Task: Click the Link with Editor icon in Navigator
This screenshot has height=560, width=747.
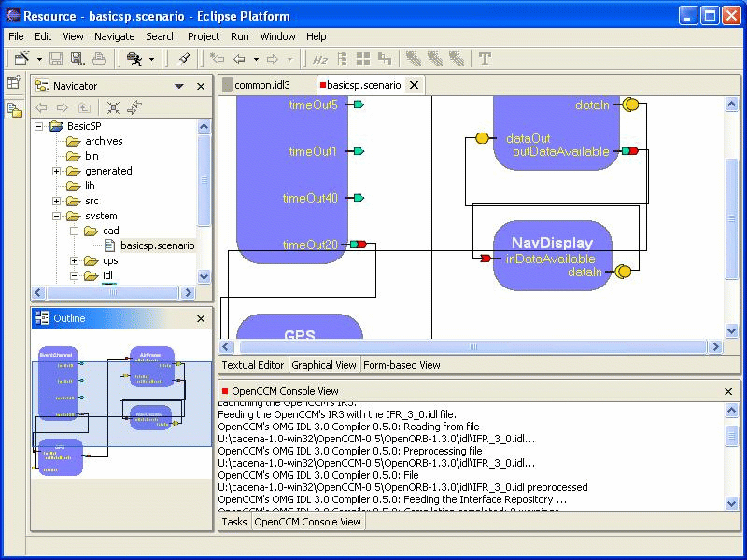Action: 134,107
